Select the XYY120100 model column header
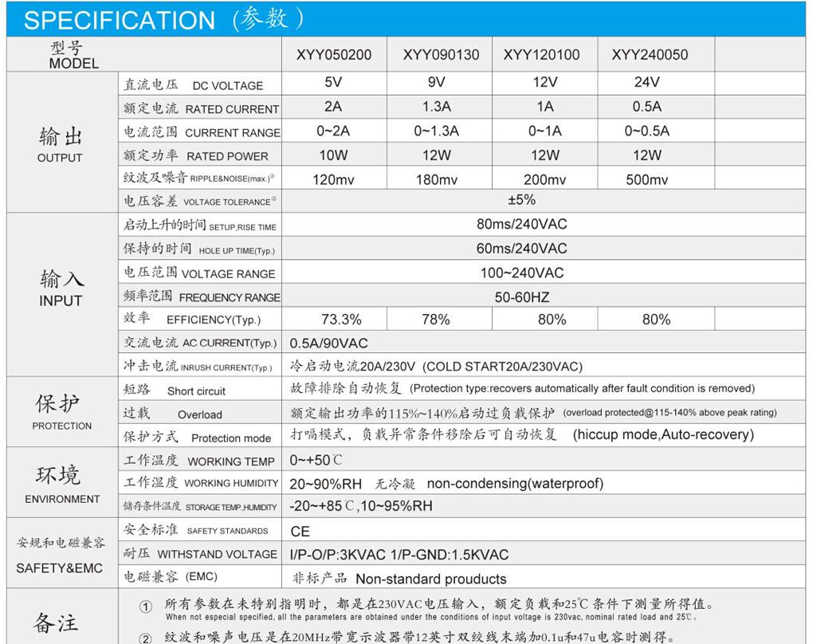 click(541, 54)
